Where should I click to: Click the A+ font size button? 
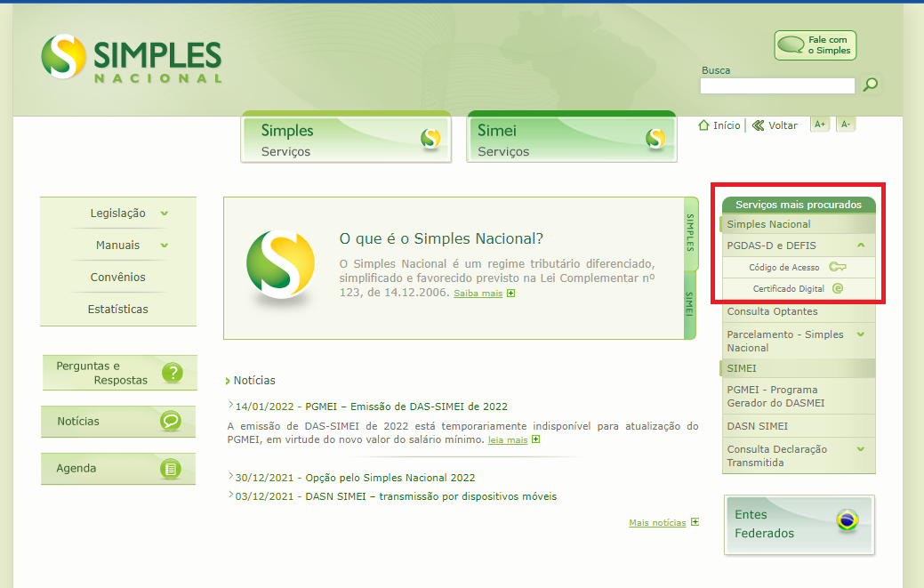[x=819, y=124]
